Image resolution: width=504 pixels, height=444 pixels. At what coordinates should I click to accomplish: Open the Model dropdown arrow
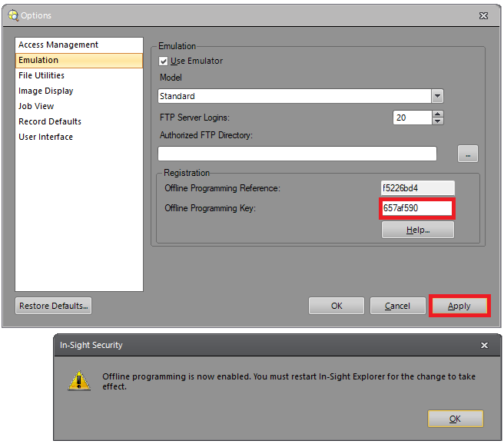[x=437, y=96]
